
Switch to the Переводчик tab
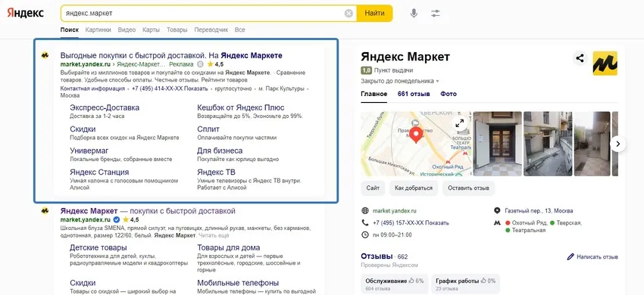211,29
